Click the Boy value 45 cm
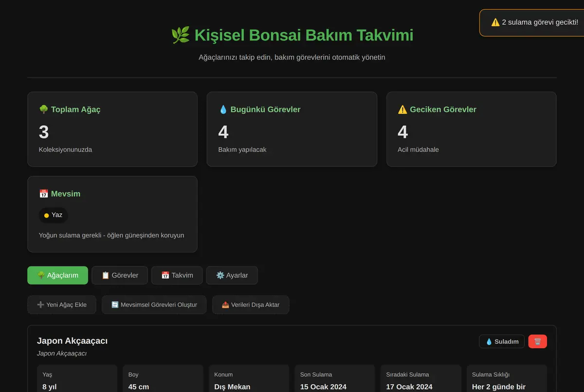The image size is (584, 392). (x=139, y=387)
